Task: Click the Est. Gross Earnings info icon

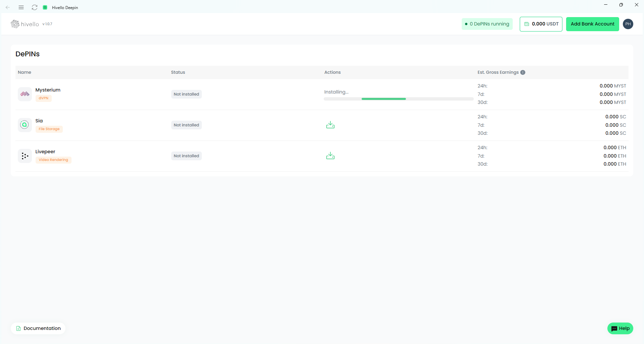Action: click(x=523, y=72)
